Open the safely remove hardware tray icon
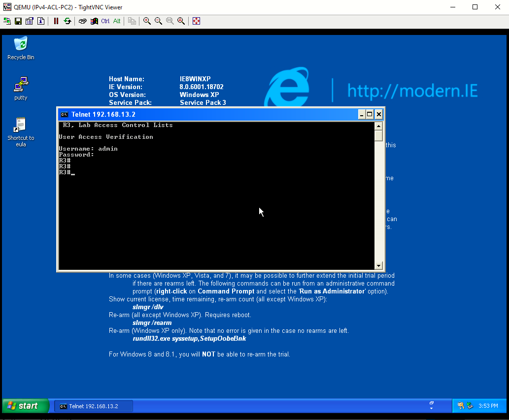This screenshot has height=420, width=509. click(x=470, y=405)
